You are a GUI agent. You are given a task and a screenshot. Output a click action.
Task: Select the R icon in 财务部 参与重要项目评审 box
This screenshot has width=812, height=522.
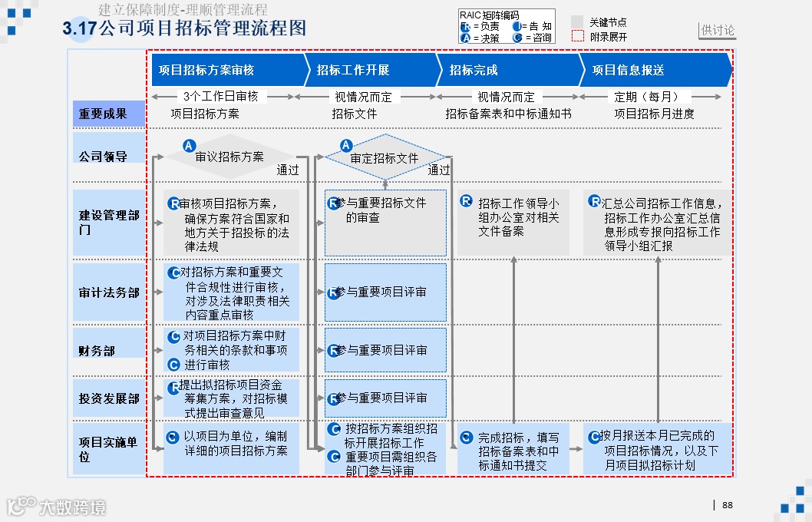(x=333, y=351)
